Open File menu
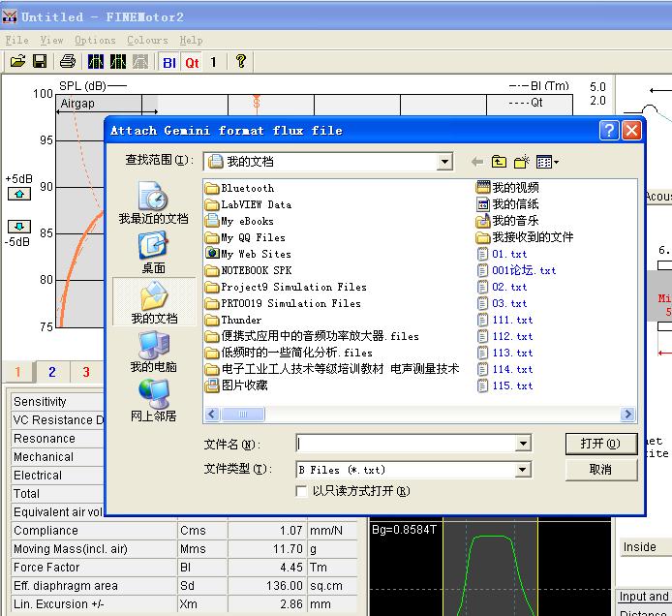The width and height of the screenshot is (672, 616). [17, 41]
